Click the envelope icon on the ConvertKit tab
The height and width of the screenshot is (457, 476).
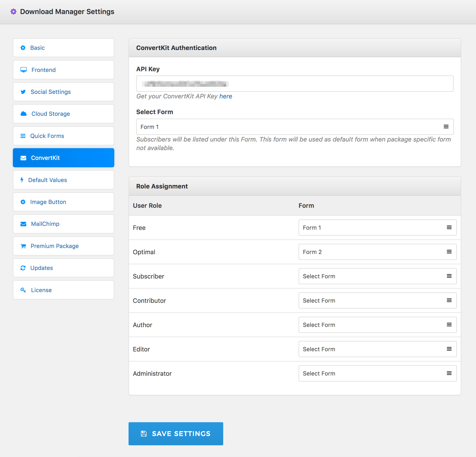click(23, 158)
